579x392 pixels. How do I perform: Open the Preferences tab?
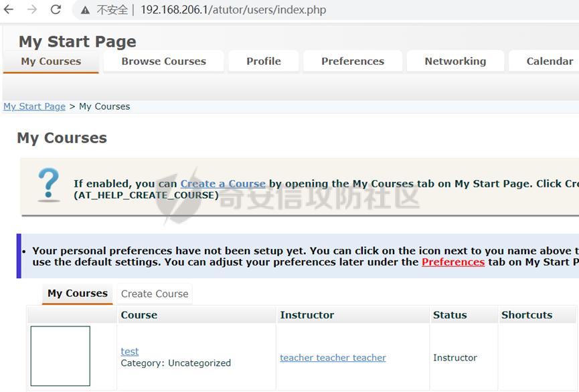[x=353, y=62]
